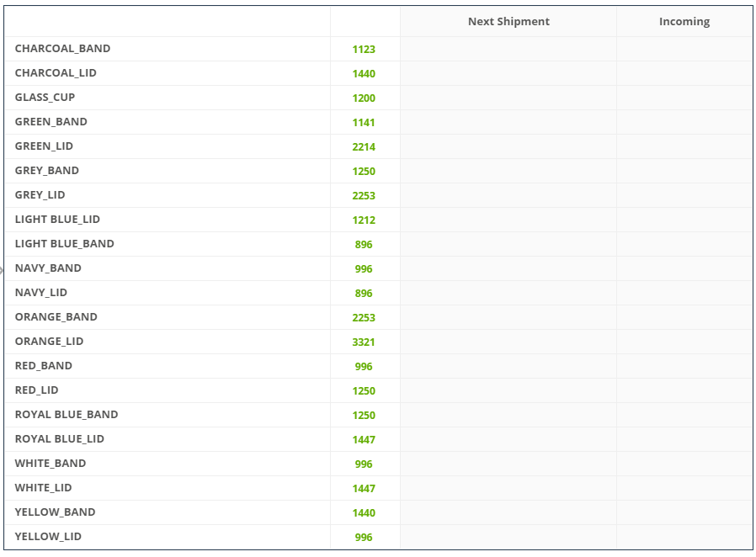Click the ORANGE_BAND item name
The image size is (756, 557).
pos(56,317)
